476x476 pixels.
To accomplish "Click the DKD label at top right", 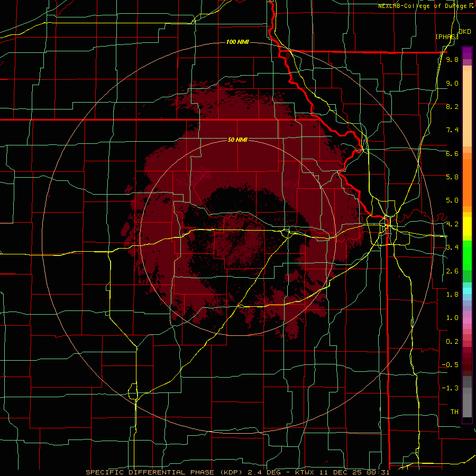I will 465,32.
